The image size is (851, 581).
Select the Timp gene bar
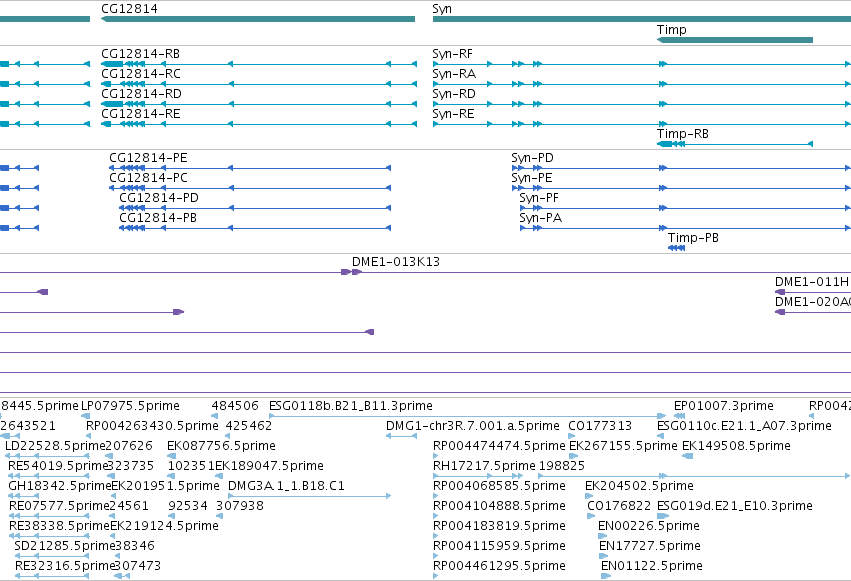click(735, 40)
